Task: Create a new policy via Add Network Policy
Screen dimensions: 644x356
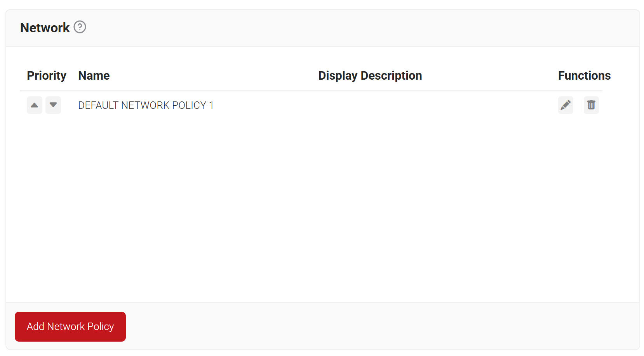Action: [70, 326]
